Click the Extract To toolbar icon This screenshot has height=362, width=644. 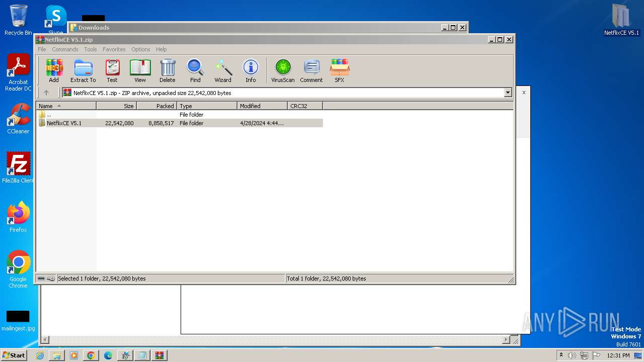(x=83, y=70)
